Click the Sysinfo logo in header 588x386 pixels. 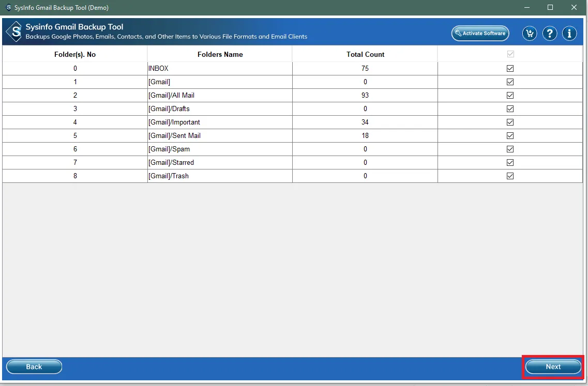[x=15, y=32]
